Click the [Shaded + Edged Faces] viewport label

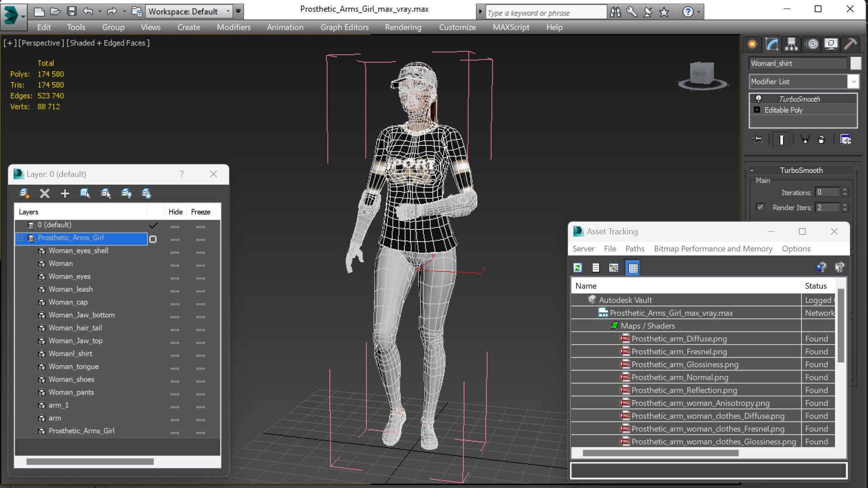[x=108, y=43]
